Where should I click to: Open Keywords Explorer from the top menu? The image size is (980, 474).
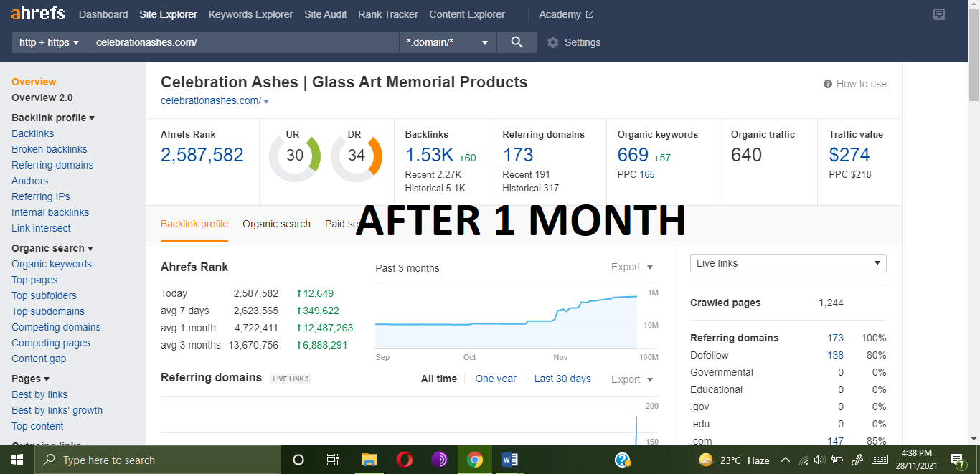tap(250, 14)
